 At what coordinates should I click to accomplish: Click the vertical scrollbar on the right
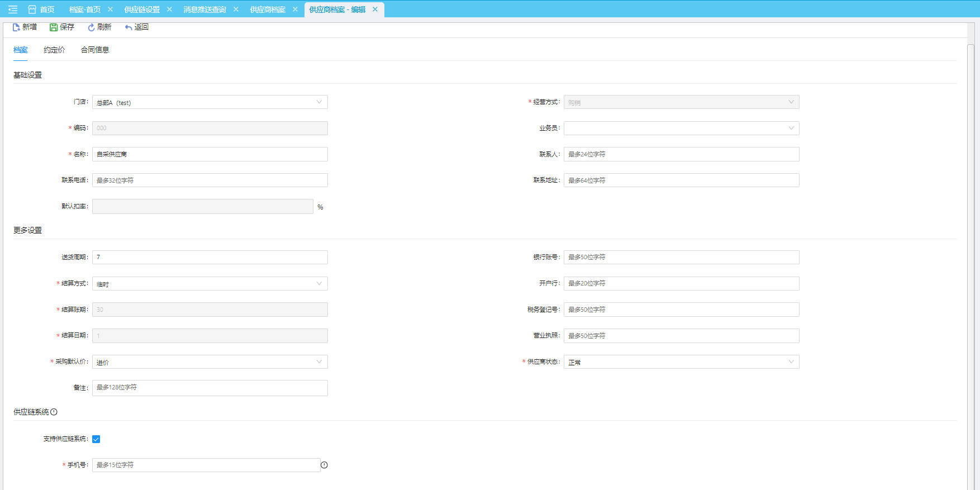(x=971, y=223)
